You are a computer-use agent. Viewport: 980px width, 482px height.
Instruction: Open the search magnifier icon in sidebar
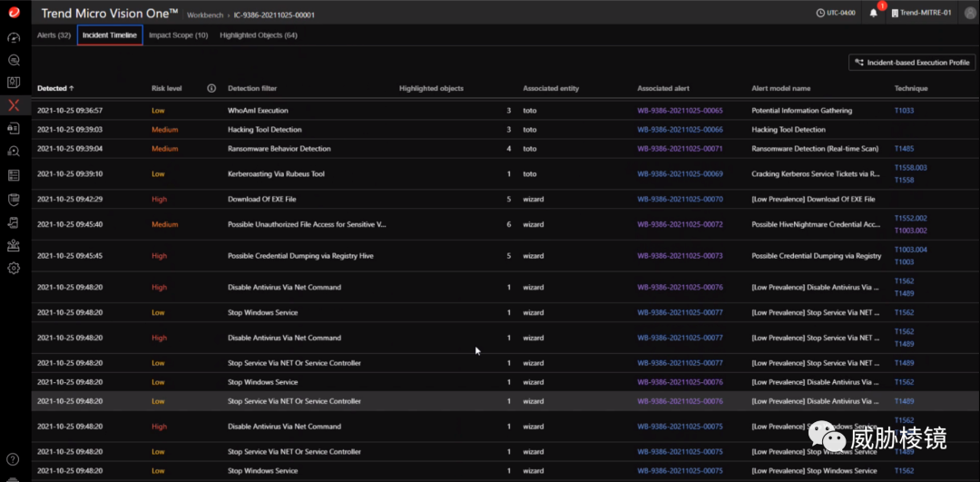tap(14, 60)
